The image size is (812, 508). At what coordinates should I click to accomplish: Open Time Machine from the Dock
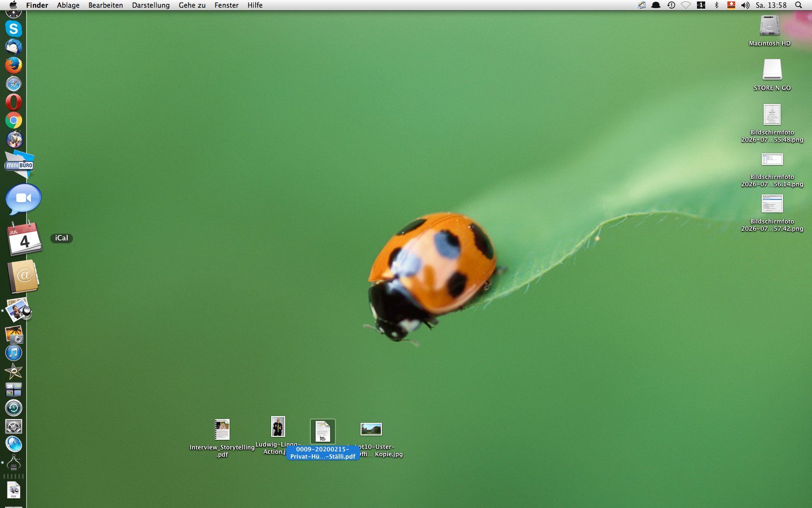coord(14,408)
